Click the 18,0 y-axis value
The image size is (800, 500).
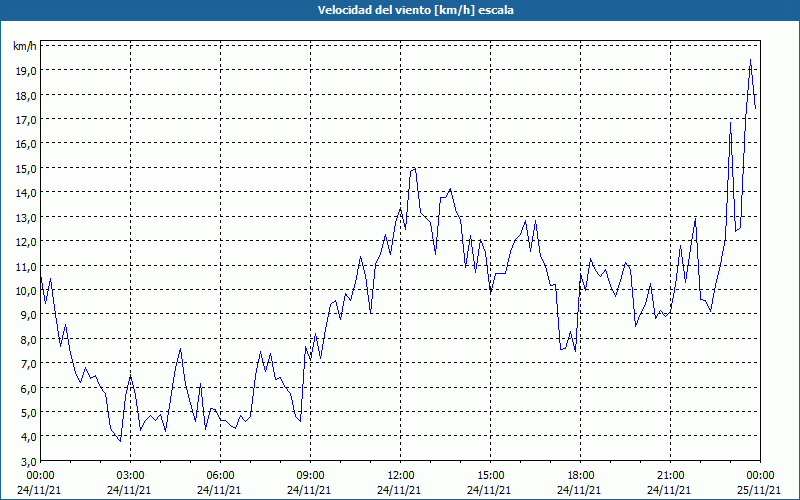(x=27, y=95)
